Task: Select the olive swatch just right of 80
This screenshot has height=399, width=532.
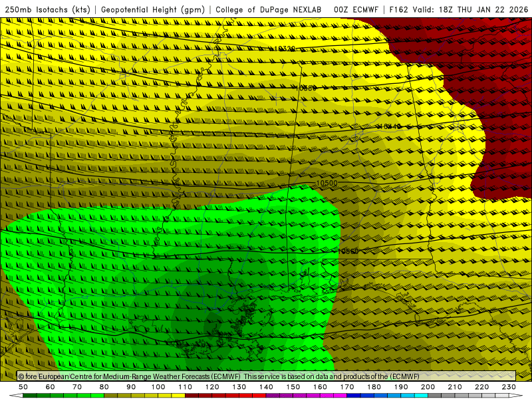Action: pos(111,396)
